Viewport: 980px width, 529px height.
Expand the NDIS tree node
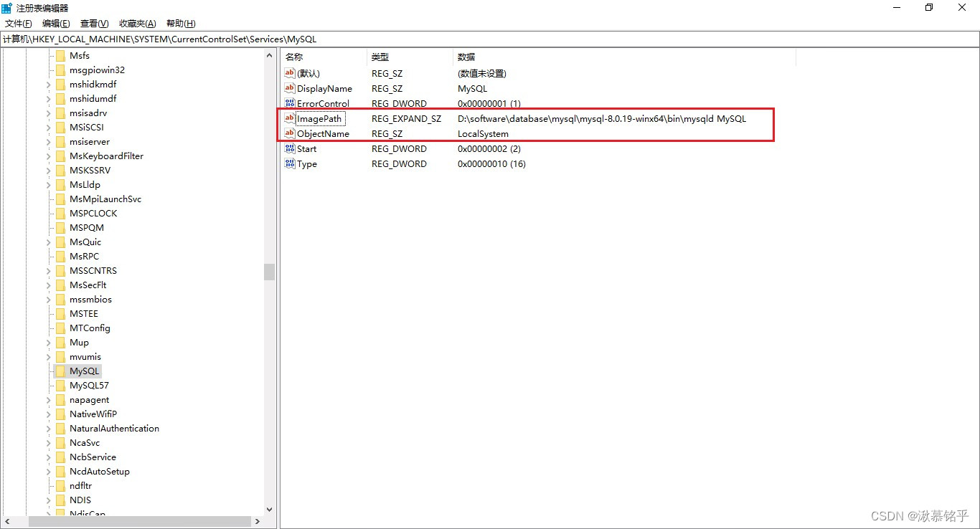(x=50, y=500)
